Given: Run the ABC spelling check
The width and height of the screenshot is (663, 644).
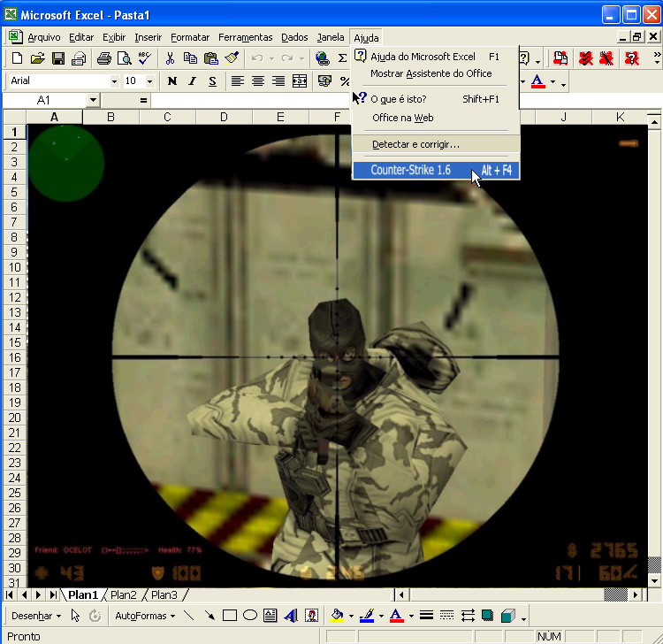Looking at the screenshot, I should tap(145, 58).
